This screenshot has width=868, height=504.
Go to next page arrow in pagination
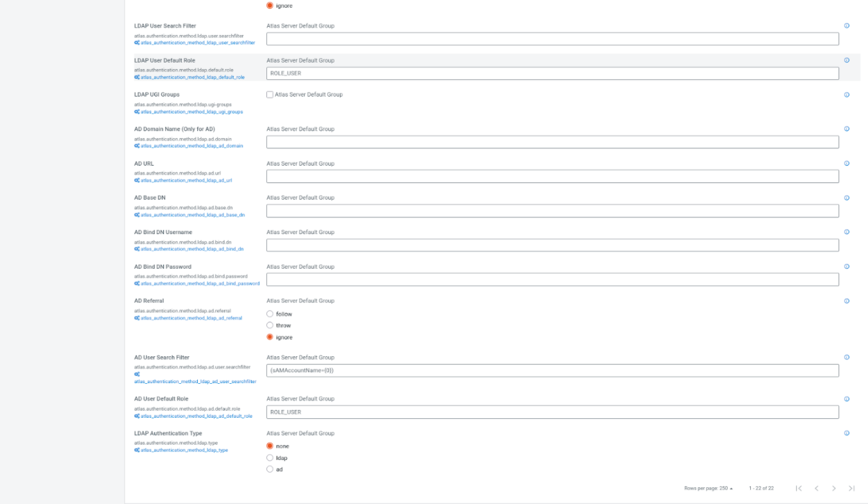pyautogui.click(x=833, y=489)
